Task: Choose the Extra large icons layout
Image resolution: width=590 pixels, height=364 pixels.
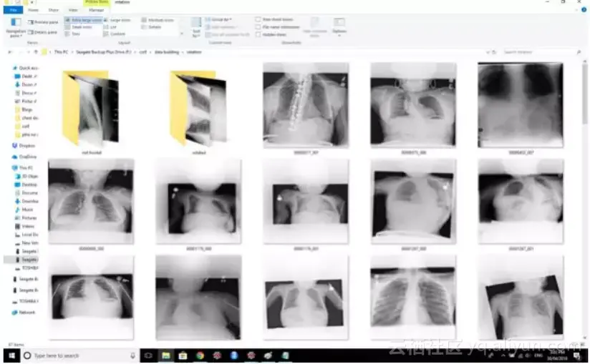Action: click(83, 20)
